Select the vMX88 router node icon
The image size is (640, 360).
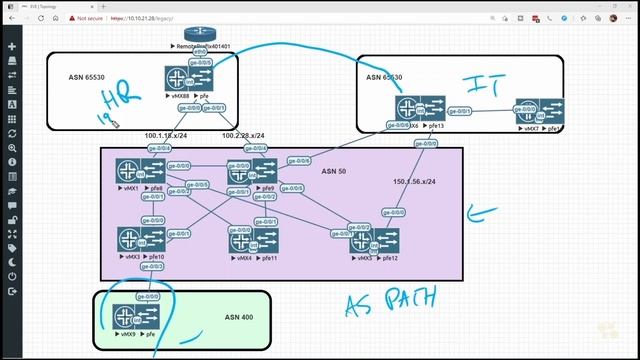pos(177,79)
